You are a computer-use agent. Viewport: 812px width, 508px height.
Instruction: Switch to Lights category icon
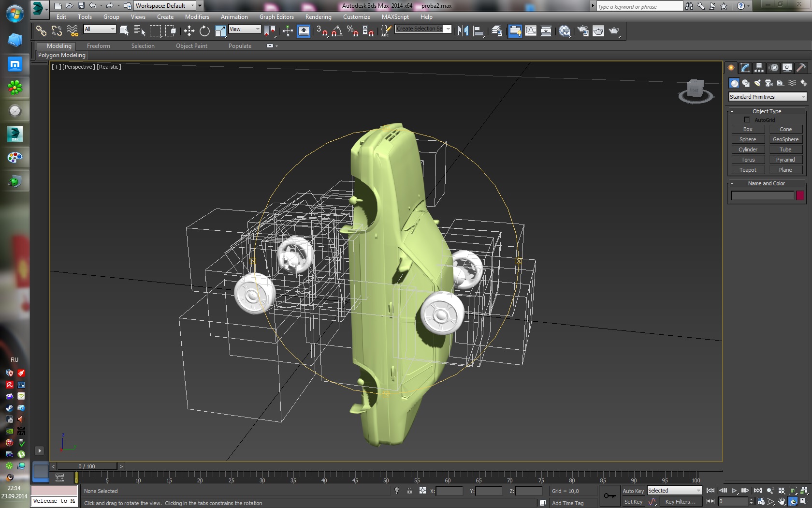[757, 83]
